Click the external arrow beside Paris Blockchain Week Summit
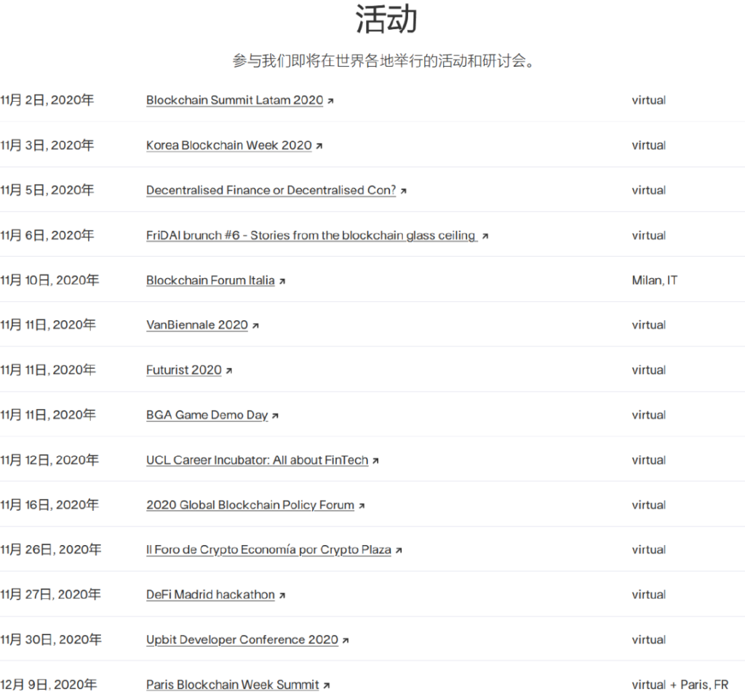The width and height of the screenshot is (745, 700). click(327, 685)
